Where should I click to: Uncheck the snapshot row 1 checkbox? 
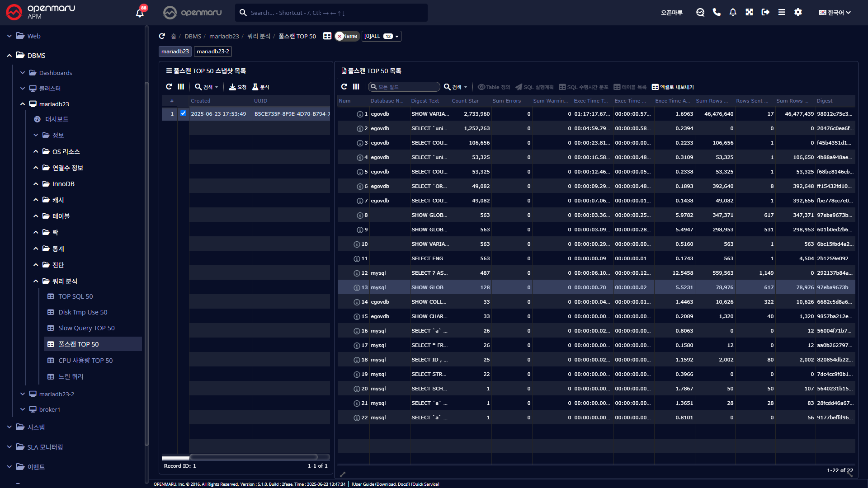[183, 113]
